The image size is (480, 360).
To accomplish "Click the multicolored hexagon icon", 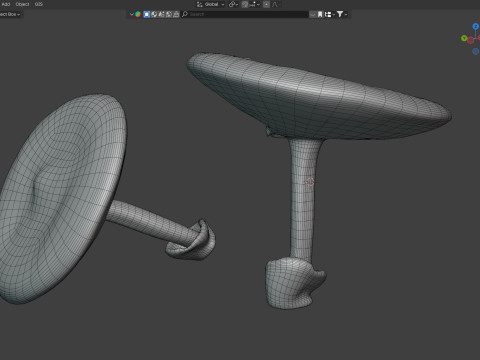I will pyautogui.click(x=138, y=14).
